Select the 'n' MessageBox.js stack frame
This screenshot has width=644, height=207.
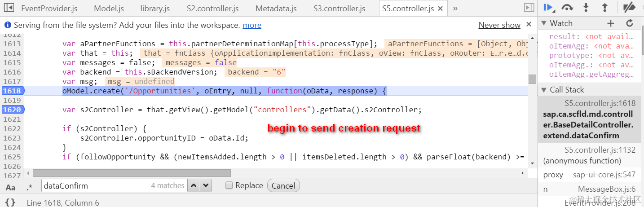(x=590, y=189)
